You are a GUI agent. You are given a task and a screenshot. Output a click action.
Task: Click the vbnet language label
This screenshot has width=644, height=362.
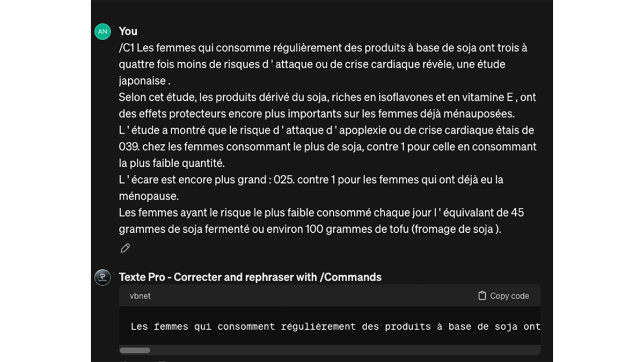[140, 295]
